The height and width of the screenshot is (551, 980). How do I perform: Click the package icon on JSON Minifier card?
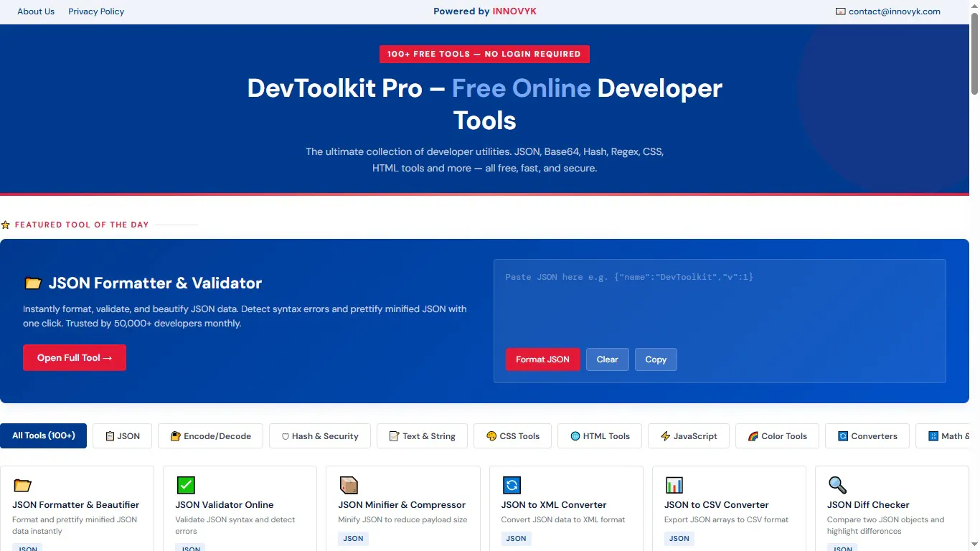(349, 485)
